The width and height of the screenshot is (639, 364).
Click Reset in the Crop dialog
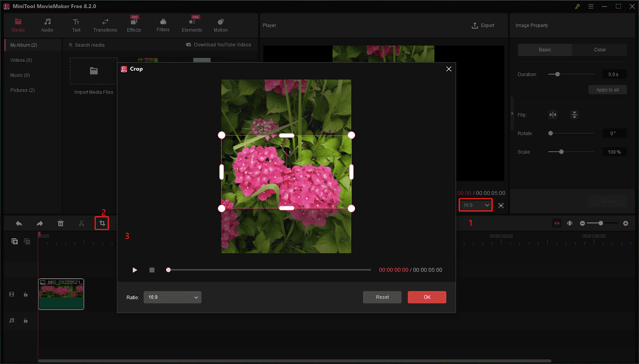coord(382,297)
